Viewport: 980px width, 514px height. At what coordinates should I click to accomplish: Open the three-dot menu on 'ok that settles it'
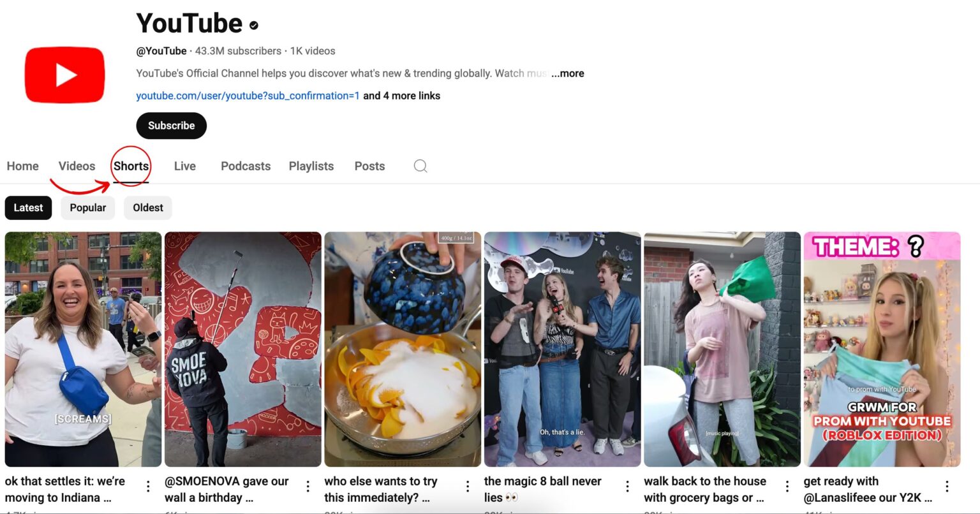(149, 485)
